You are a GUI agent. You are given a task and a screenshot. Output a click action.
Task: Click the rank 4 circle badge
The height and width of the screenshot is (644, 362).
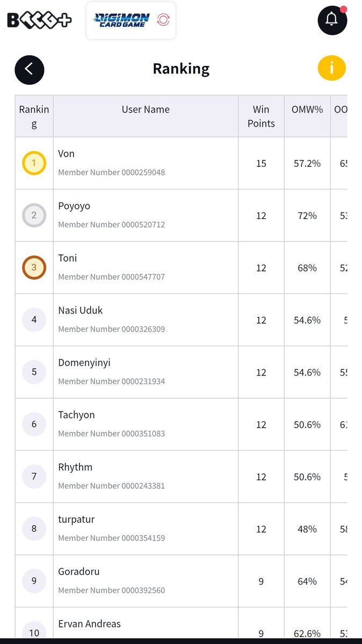coord(34,320)
